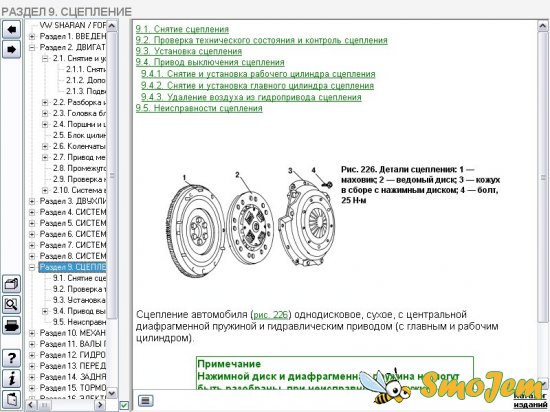Collapse Раздел 9. СЦЕПЛЕНИЕ node

(32, 267)
